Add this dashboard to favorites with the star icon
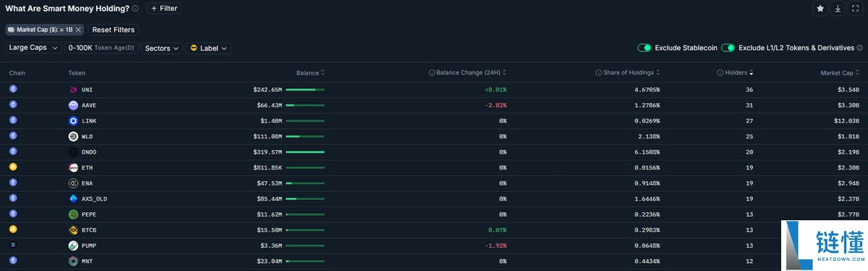Viewport: 868px width, 271px height. coord(820,9)
